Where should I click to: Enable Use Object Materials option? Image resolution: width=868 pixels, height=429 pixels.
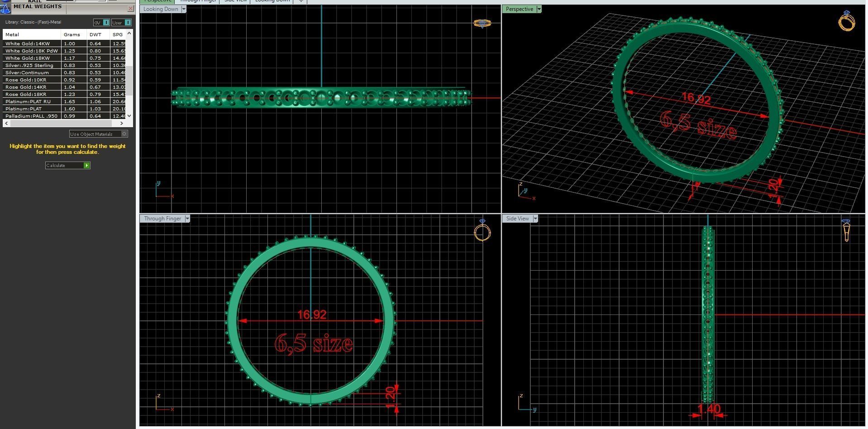(99, 134)
